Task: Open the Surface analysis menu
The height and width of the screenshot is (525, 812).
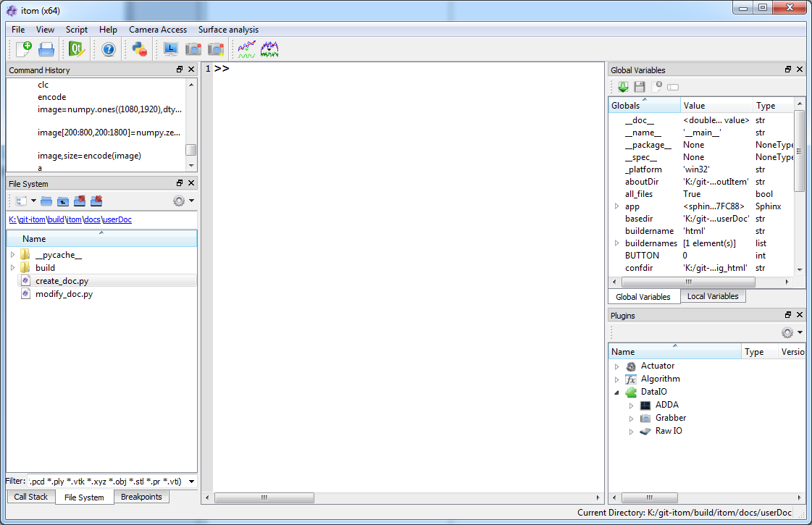Action: coord(228,30)
